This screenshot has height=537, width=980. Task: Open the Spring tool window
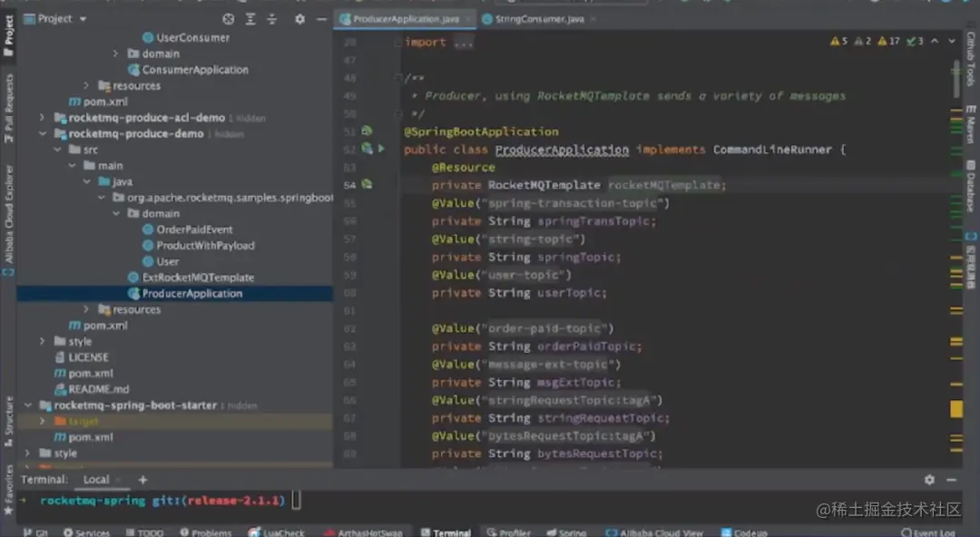point(566,532)
